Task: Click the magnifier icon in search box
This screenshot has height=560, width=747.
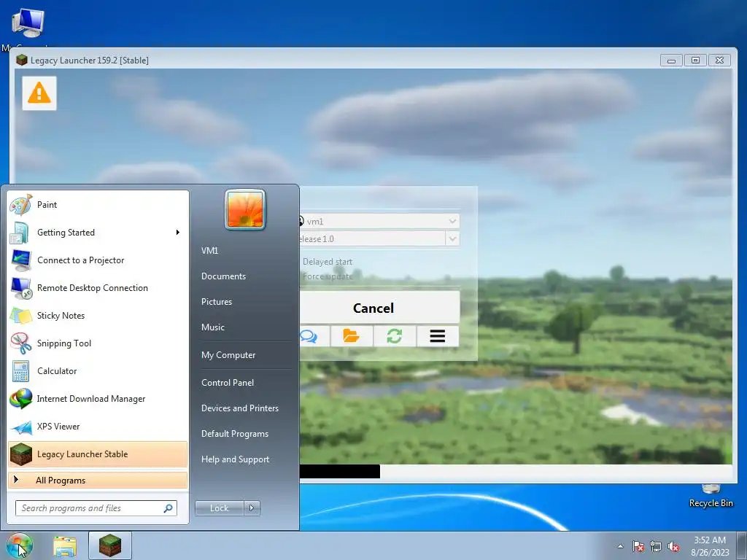Action: click(168, 508)
